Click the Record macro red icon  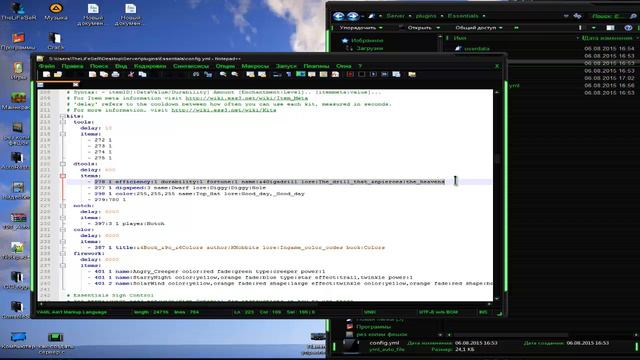tap(350, 74)
